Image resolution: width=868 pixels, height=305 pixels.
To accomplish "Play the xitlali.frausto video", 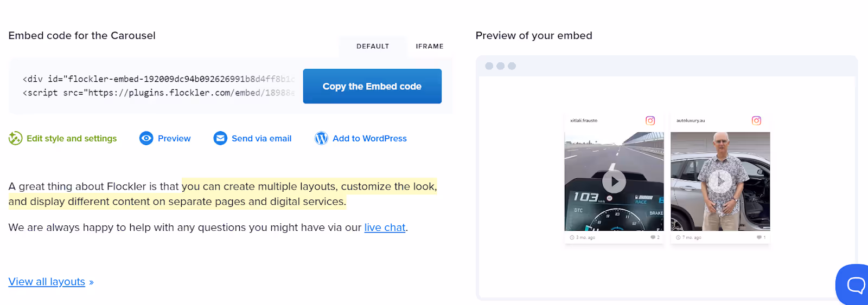I will point(614,181).
